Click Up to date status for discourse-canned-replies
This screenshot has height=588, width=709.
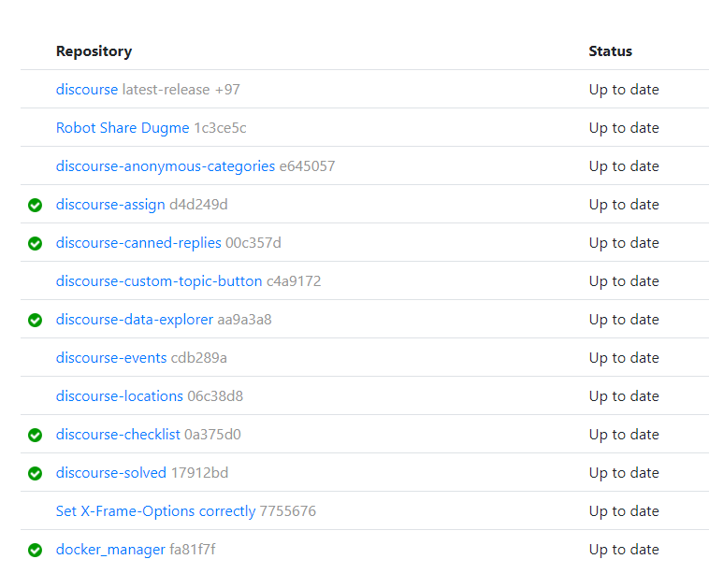[624, 243]
